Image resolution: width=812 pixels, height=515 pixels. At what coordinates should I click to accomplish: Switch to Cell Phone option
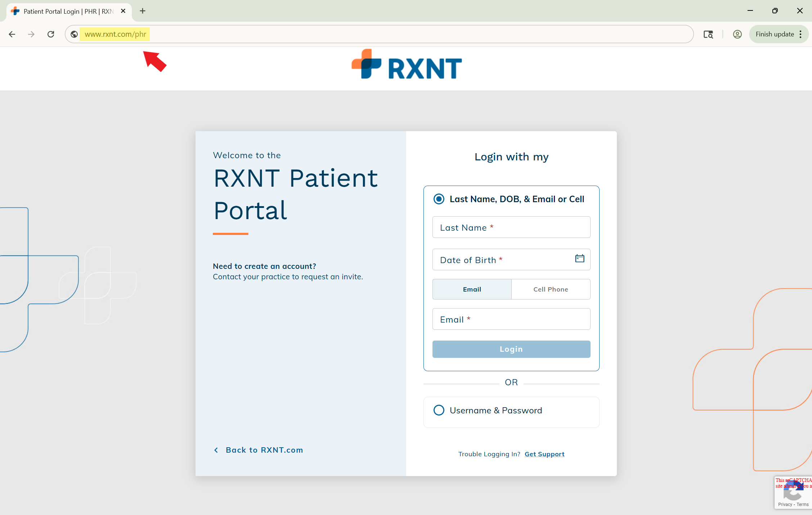550,289
